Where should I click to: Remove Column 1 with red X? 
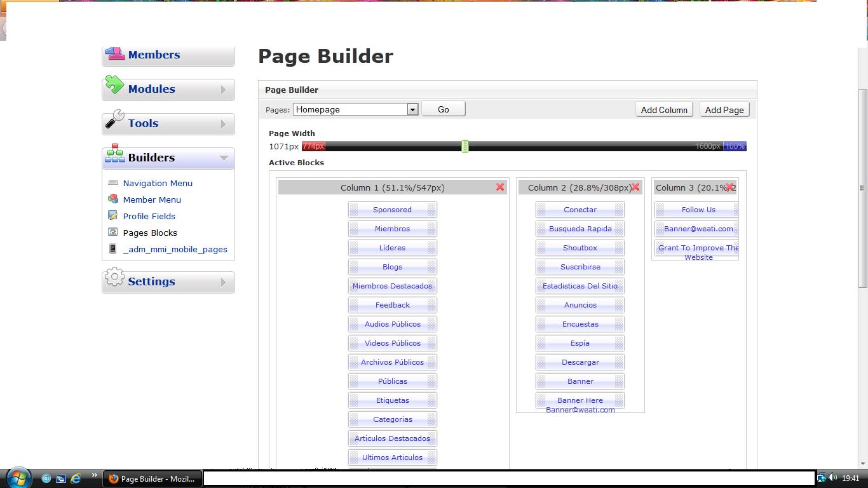click(x=500, y=187)
